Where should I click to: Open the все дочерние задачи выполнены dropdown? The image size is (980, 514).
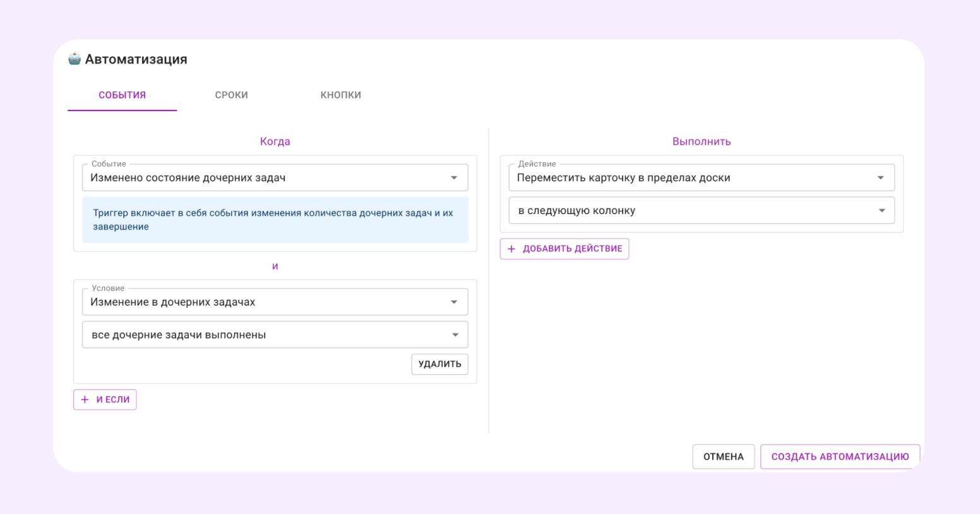pos(275,335)
